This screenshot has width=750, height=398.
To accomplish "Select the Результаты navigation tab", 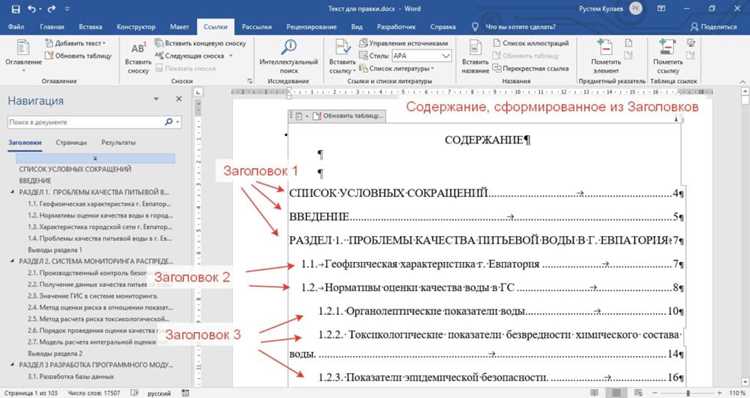I will [118, 143].
